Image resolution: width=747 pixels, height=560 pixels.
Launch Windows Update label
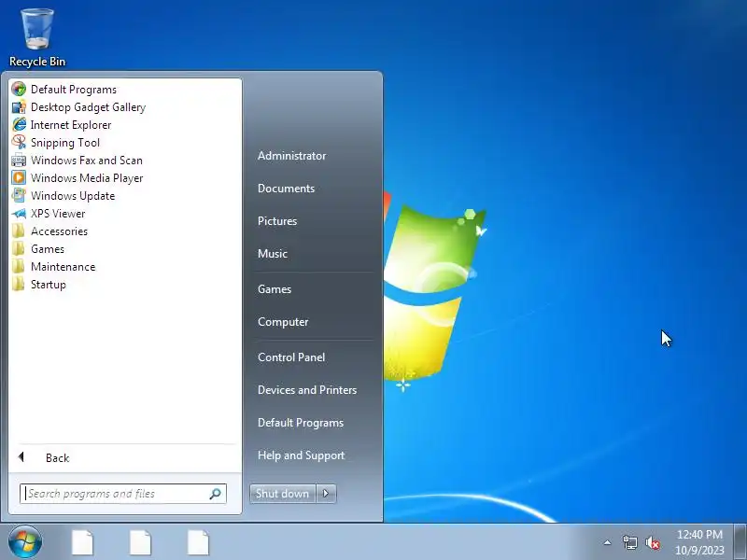tap(73, 196)
